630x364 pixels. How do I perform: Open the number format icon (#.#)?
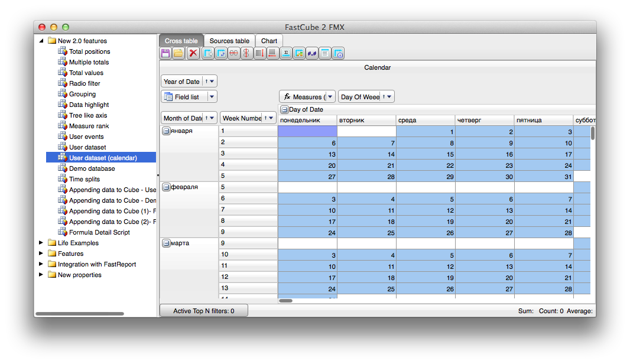coord(312,53)
